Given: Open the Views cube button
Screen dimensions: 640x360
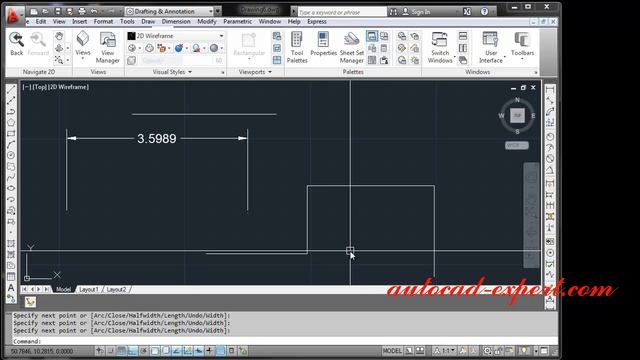Looking at the screenshot, I should tap(83, 44).
